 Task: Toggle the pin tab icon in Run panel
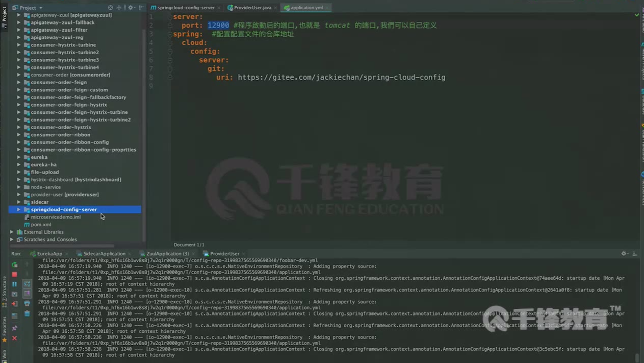point(14,328)
